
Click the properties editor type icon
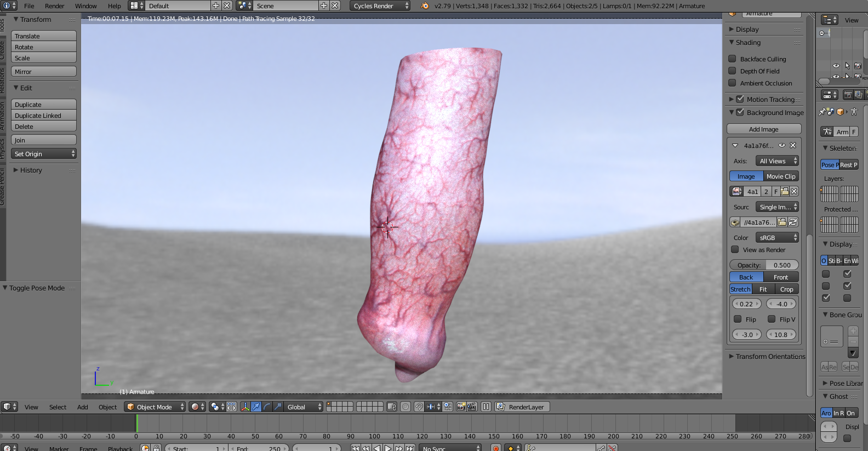(830, 95)
